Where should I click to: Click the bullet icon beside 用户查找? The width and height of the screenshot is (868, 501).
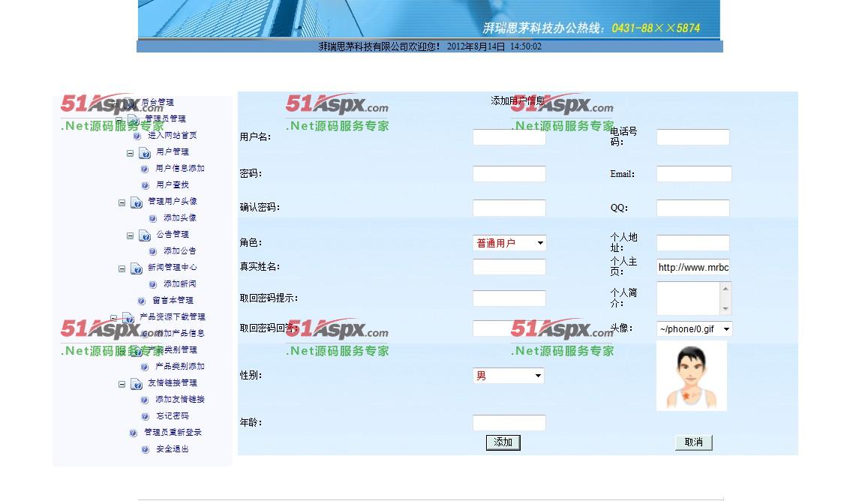[145, 185]
